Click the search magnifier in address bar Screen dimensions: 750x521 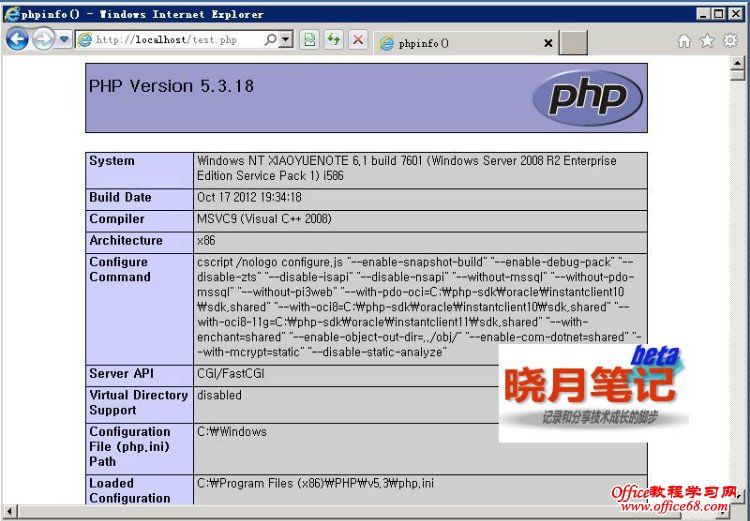(270, 40)
